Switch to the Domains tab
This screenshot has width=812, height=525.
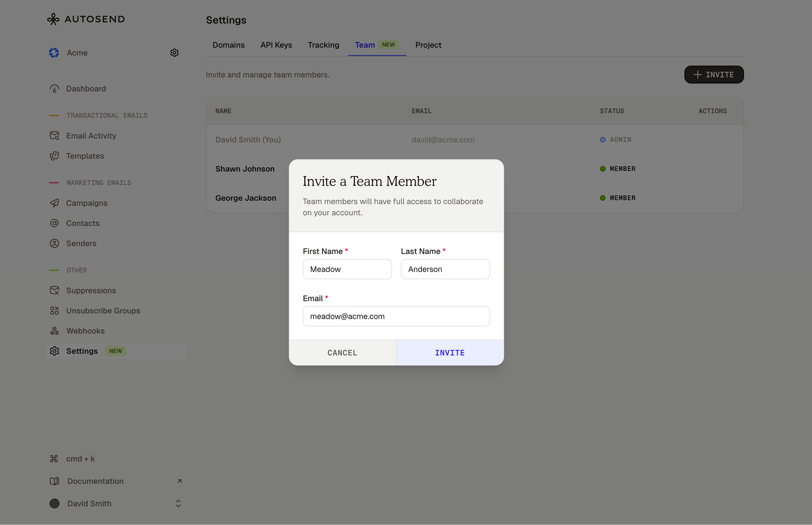click(228, 45)
